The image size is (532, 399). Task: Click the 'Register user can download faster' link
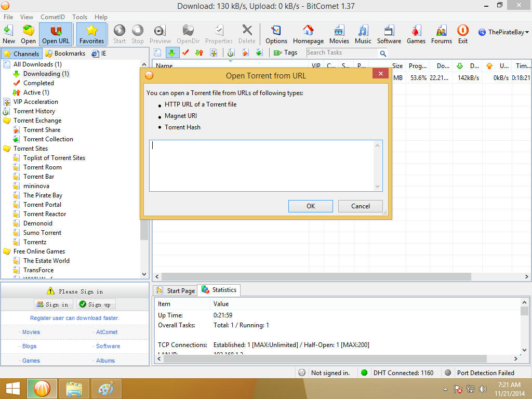(x=75, y=318)
